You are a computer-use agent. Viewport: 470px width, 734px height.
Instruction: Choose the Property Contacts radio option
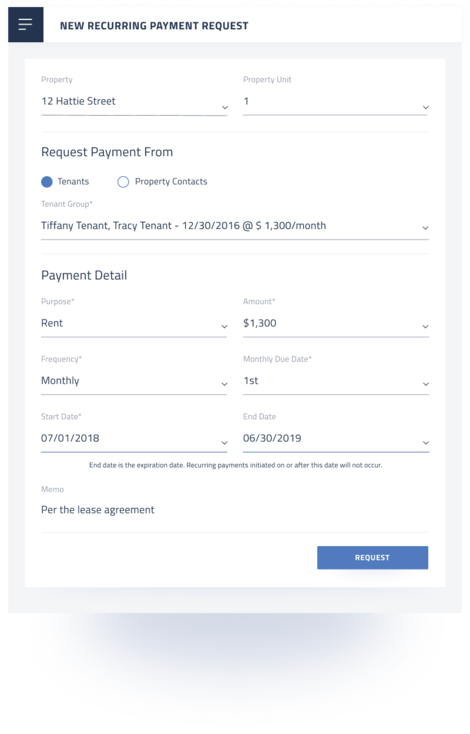pyautogui.click(x=123, y=182)
